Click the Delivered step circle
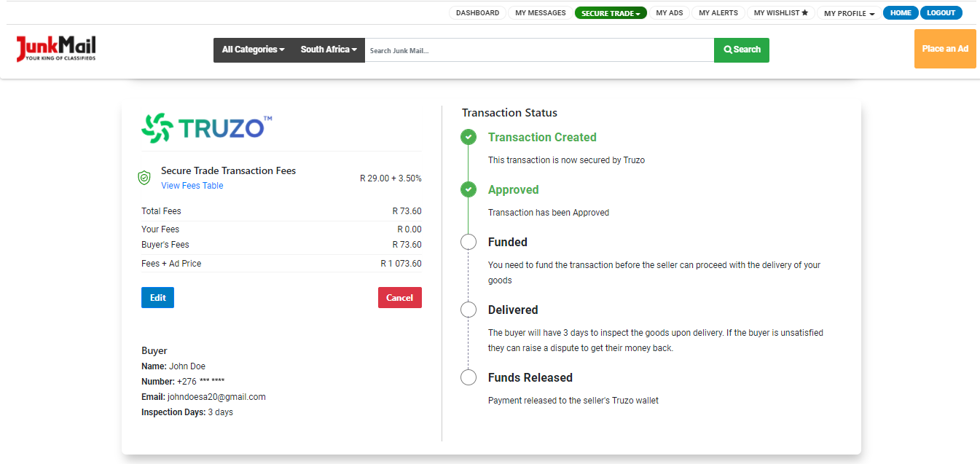 point(469,310)
